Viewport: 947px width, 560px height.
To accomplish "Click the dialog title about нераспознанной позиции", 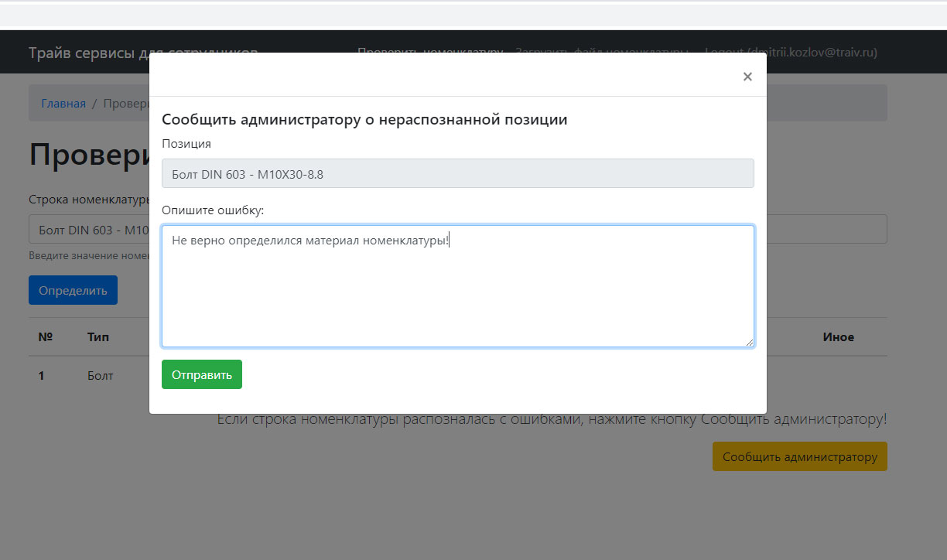I will click(364, 120).
